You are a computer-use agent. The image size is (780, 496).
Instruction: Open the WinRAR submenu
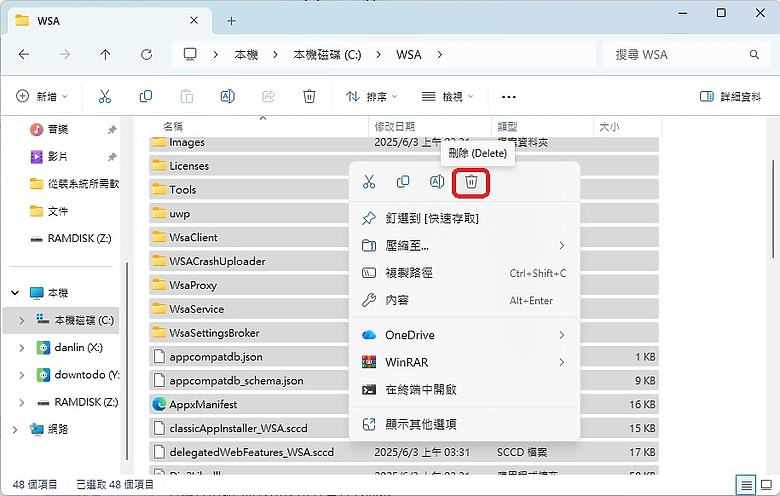[464, 362]
